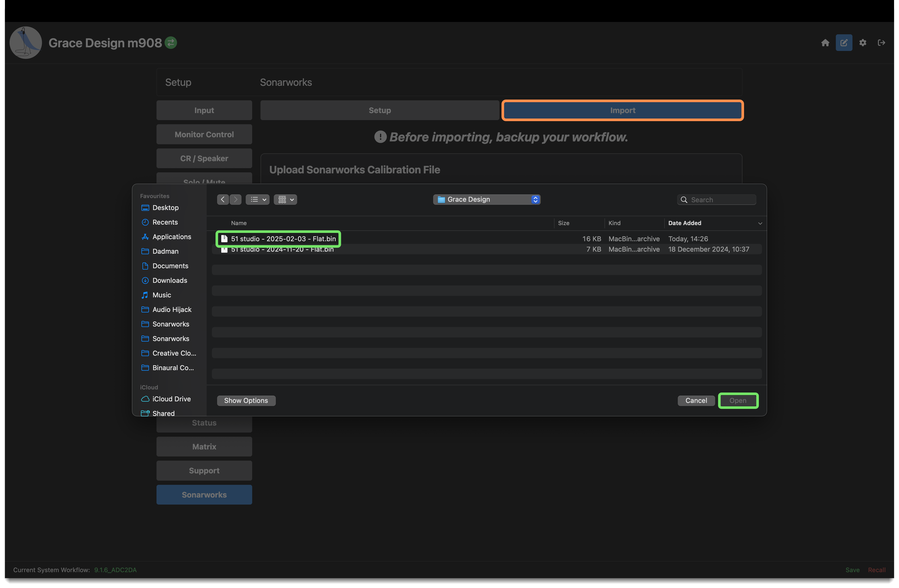The image size is (899, 588).
Task: Open the Input setup section
Action: (204, 110)
